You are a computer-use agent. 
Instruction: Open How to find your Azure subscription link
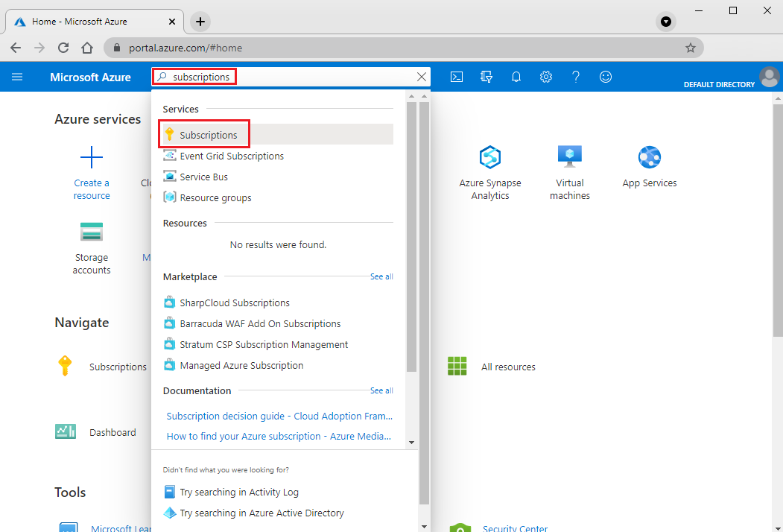(x=279, y=436)
